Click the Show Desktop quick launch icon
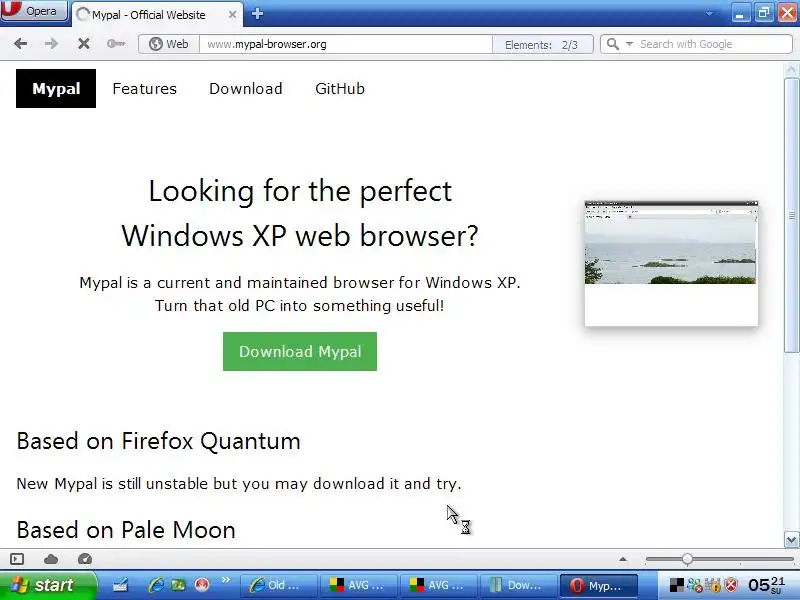 point(120,585)
